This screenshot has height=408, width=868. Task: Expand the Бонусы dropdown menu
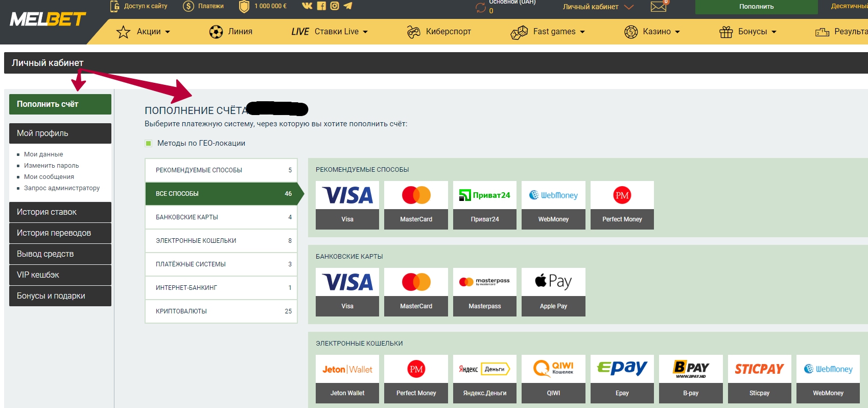[748, 32]
